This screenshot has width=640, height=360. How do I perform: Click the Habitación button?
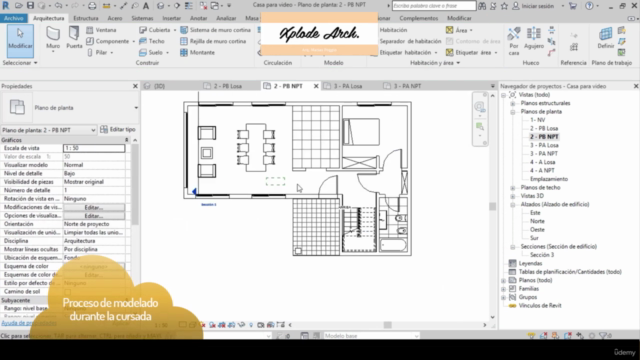[x=393, y=30]
